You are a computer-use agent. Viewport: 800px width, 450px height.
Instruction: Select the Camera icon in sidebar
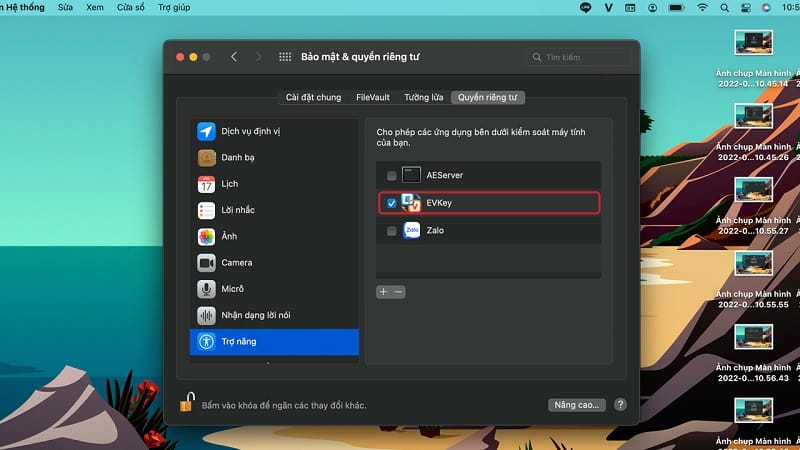206,263
